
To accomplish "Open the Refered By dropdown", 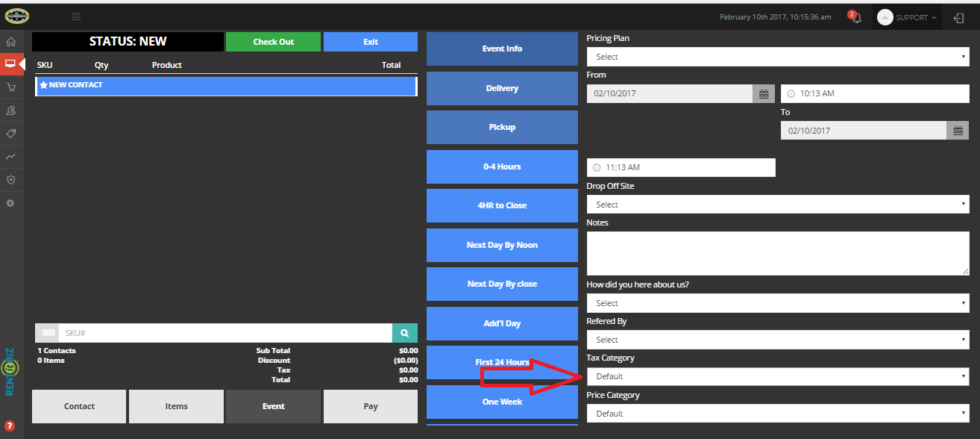I will (x=778, y=340).
